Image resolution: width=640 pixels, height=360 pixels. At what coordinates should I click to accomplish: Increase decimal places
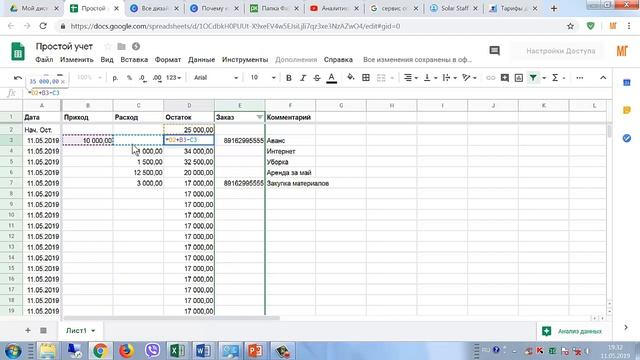coord(157,78)
